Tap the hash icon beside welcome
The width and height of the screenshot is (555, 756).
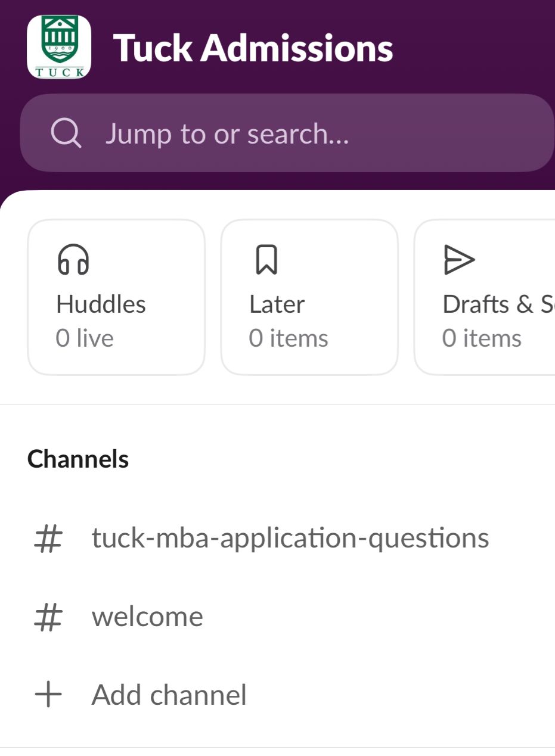click(48, 617)
